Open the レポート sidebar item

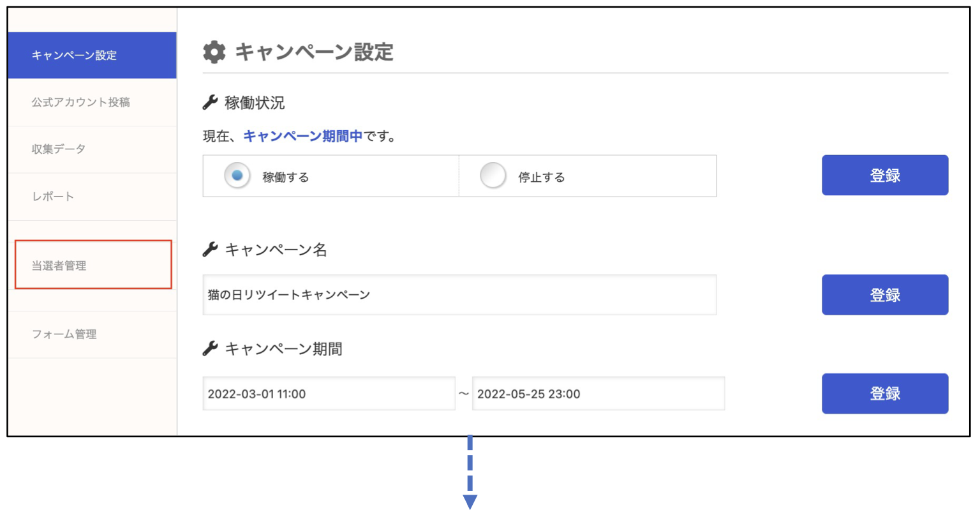click(x=92, y=197)
